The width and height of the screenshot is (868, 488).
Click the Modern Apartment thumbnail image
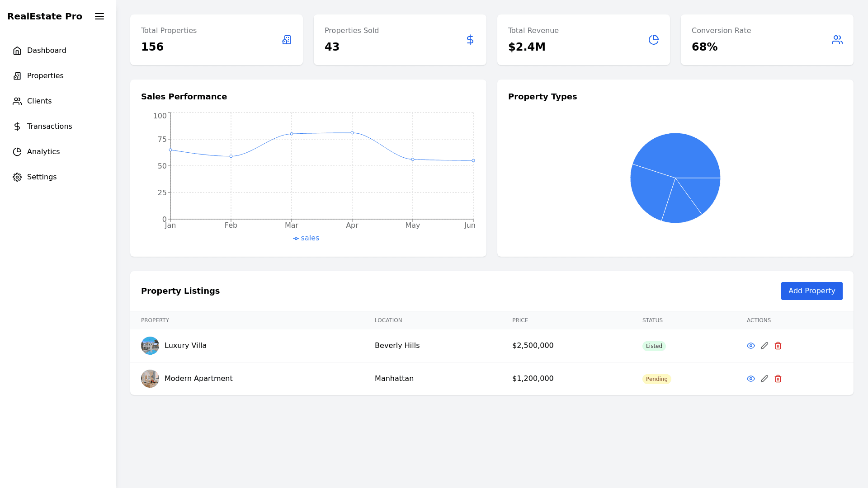click(150, 379)
